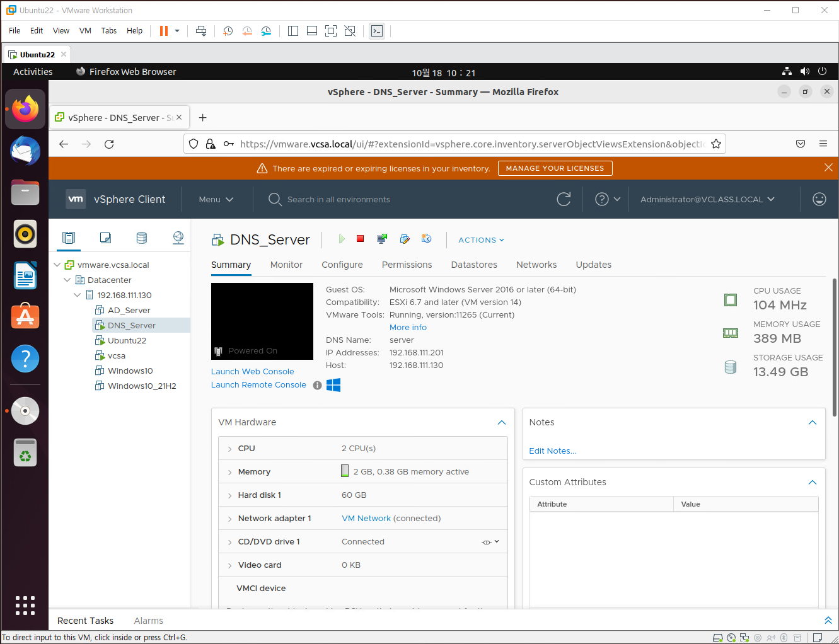The image size is (839, 644).
Task: Switch to Storage inventory view
Action: click(142, 238)
